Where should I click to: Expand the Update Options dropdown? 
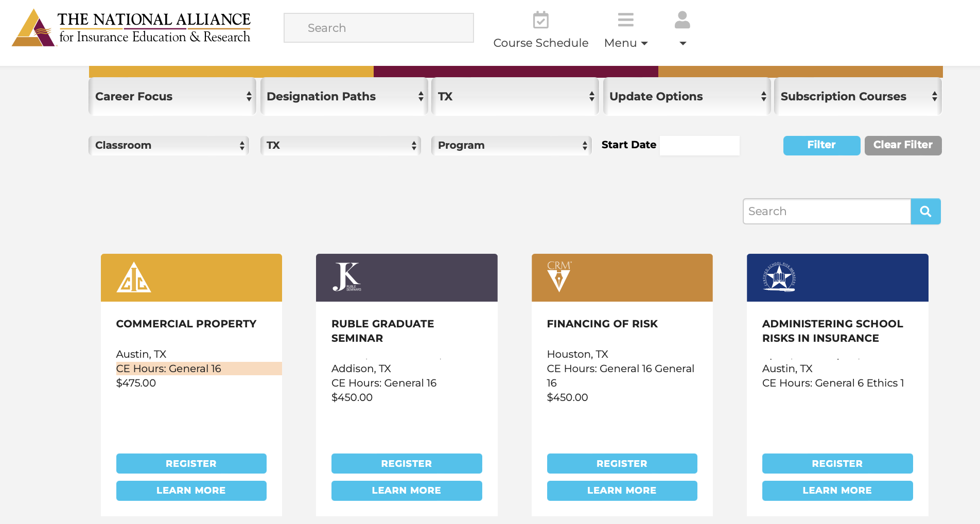click(687, 96)
